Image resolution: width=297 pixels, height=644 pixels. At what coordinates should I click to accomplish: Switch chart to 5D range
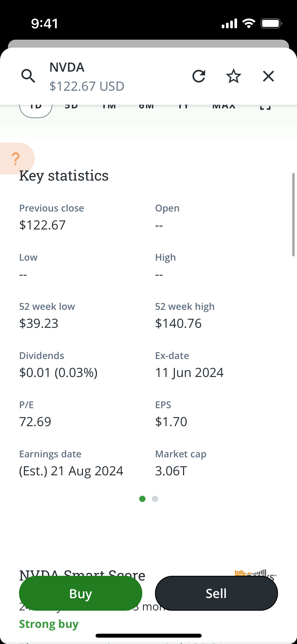coord(71,107)
